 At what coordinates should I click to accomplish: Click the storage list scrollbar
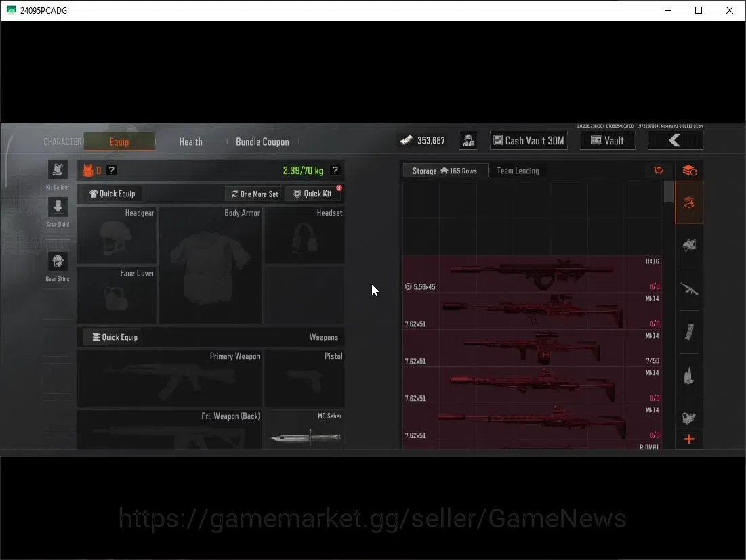pos(669,192)
